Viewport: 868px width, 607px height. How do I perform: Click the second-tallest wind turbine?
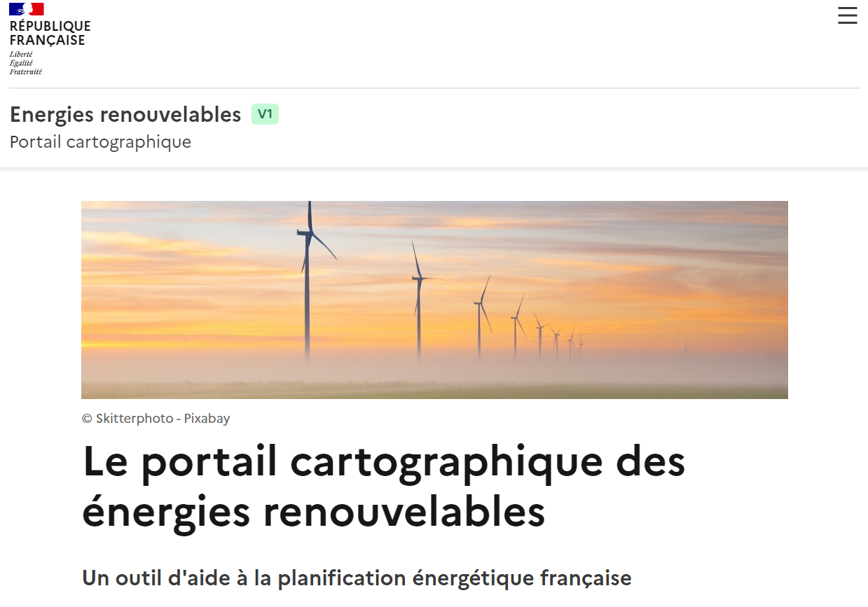419,301
